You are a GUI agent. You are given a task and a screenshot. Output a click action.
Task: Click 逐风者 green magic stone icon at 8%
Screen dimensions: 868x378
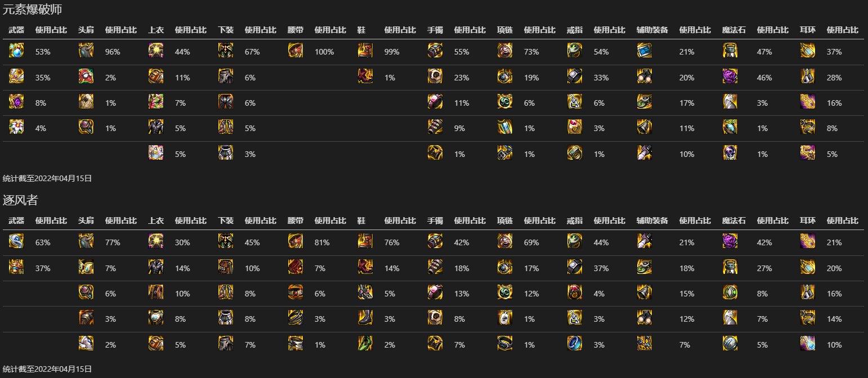(x=730, y=292)
